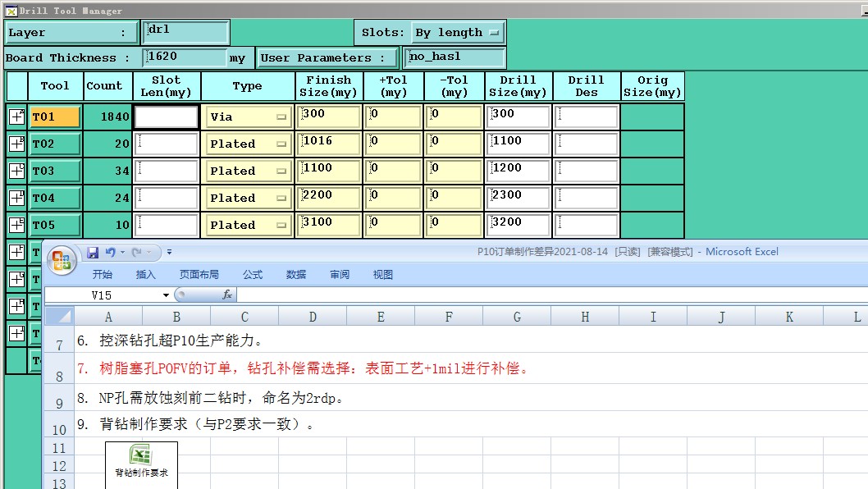Click the Redo icon in Excel toolbar
This screenshot has height=489, width=868.
tap(136, 253)
